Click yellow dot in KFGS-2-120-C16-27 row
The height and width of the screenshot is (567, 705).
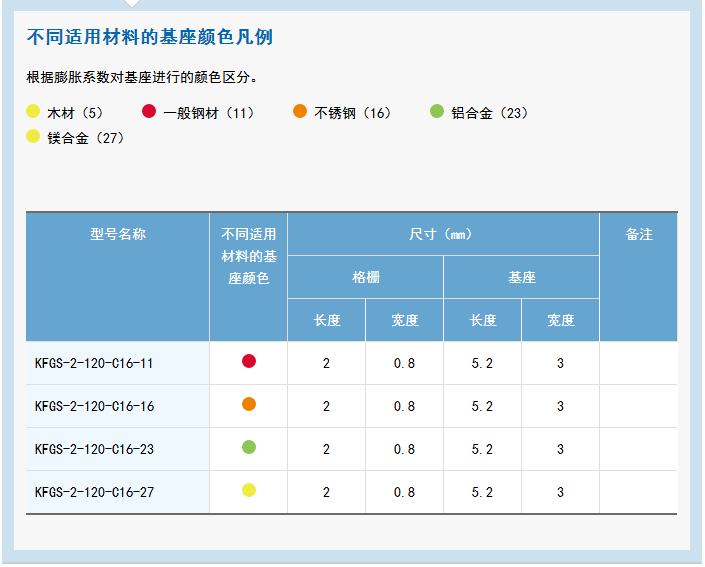click(249, 490)
